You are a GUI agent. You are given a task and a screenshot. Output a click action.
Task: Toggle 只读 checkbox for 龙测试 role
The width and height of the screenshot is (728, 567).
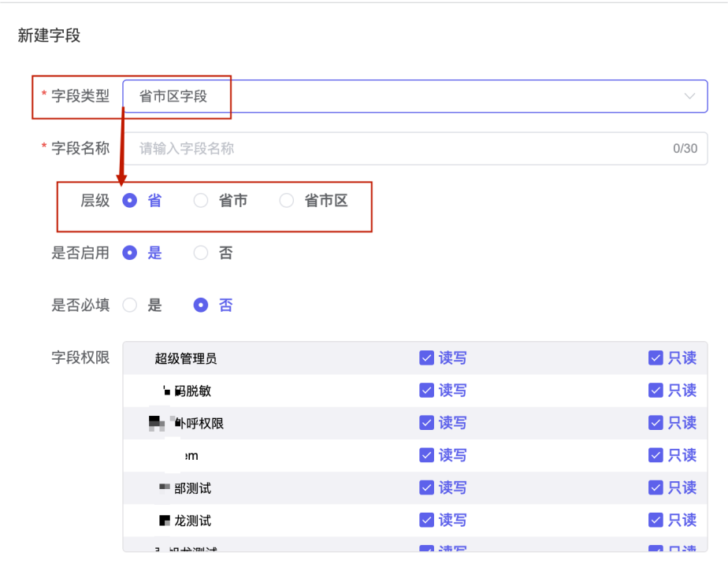(656, 520)
